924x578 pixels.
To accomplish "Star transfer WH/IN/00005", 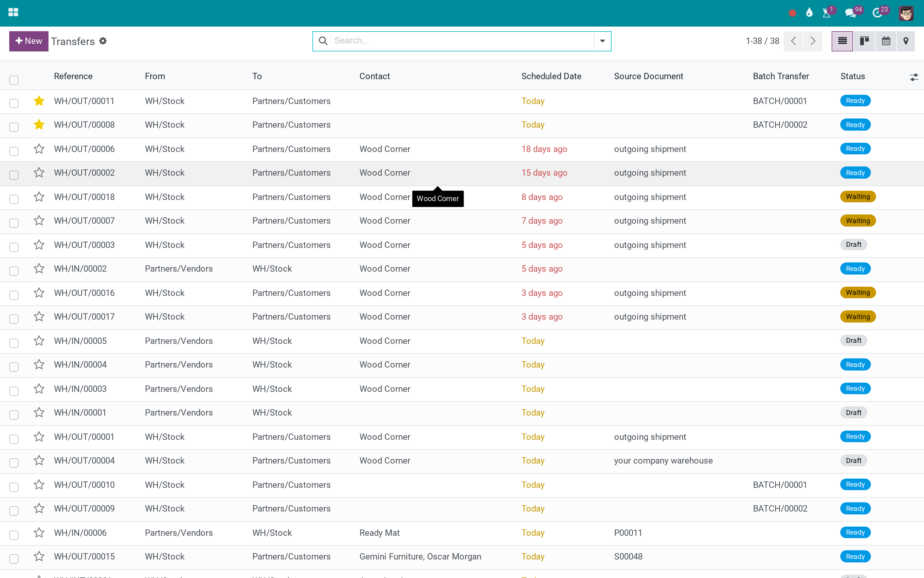I will [39, 341].
